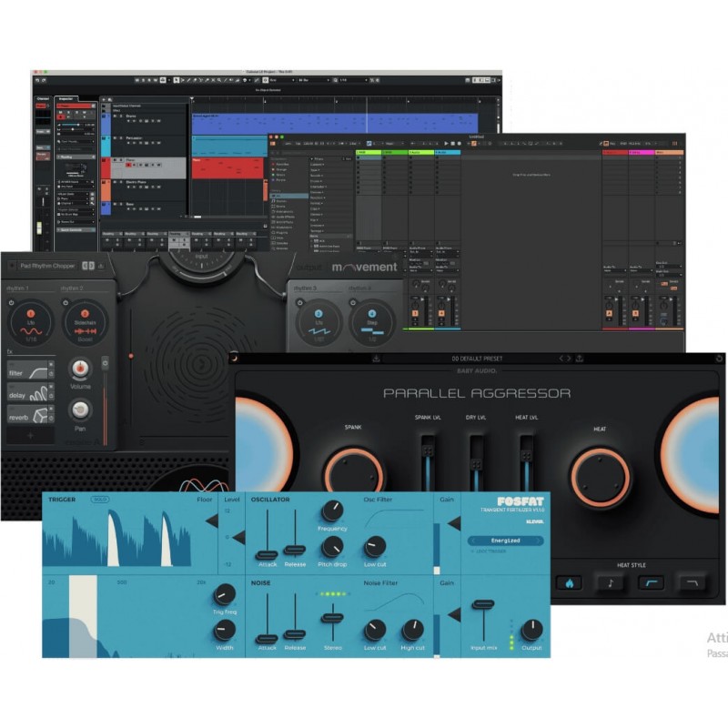The image size is (728, 728).
Task: Open the 00 Default Preset list
Action: coord(477,359)
